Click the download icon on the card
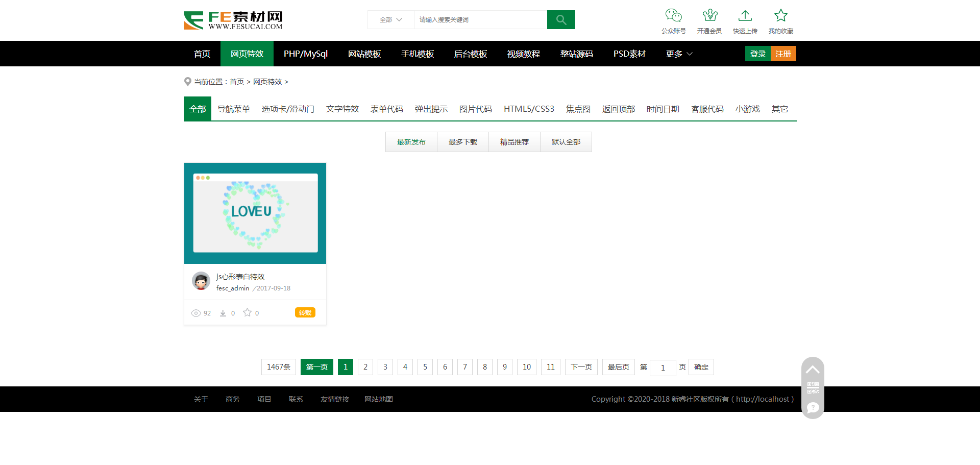 point(223,313)
